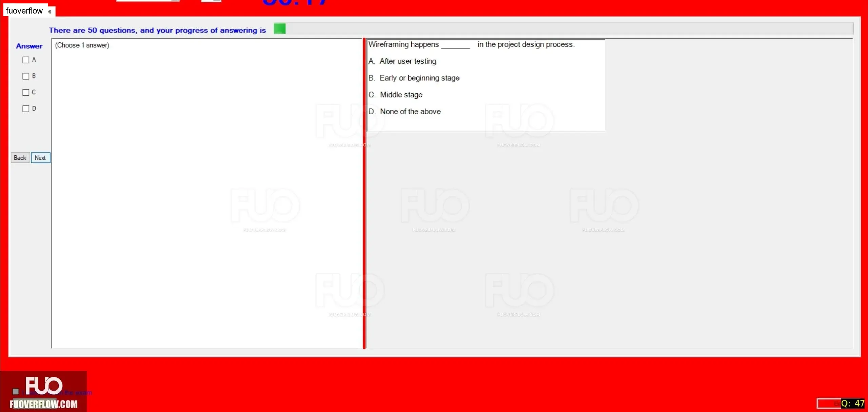Go to the Next question
Image resolution: width=868 pixels, height=412 pixels.
pyautogui.click(x=41, y=158)
